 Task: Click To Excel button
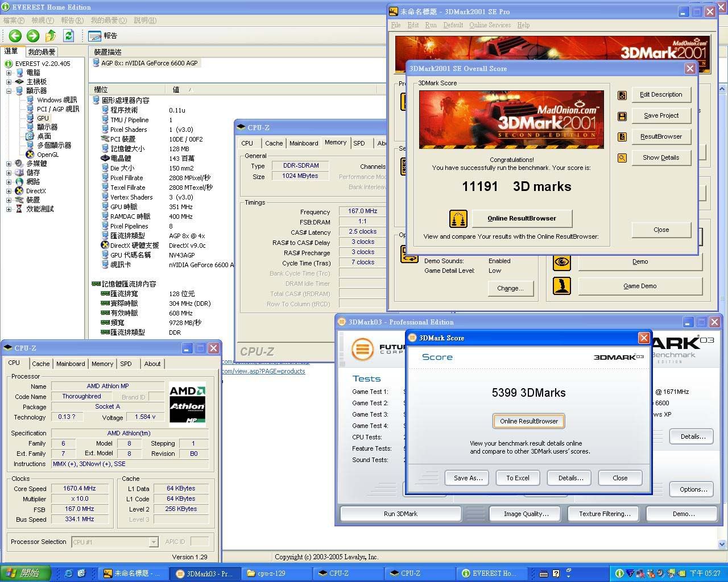point(518,478)
